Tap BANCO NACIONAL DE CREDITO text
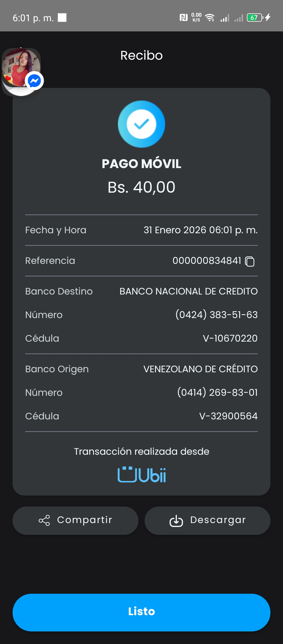This screenshot has height=644, width=283. 188,291
